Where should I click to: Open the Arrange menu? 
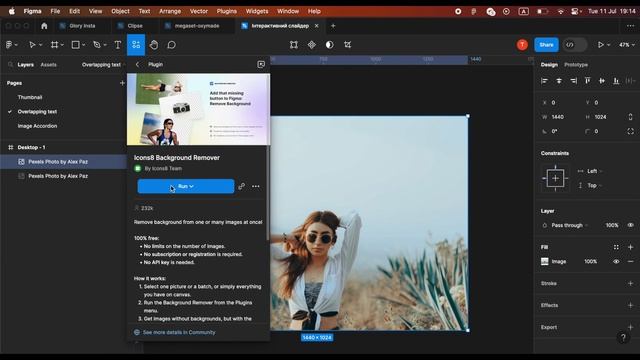[170, 11]
